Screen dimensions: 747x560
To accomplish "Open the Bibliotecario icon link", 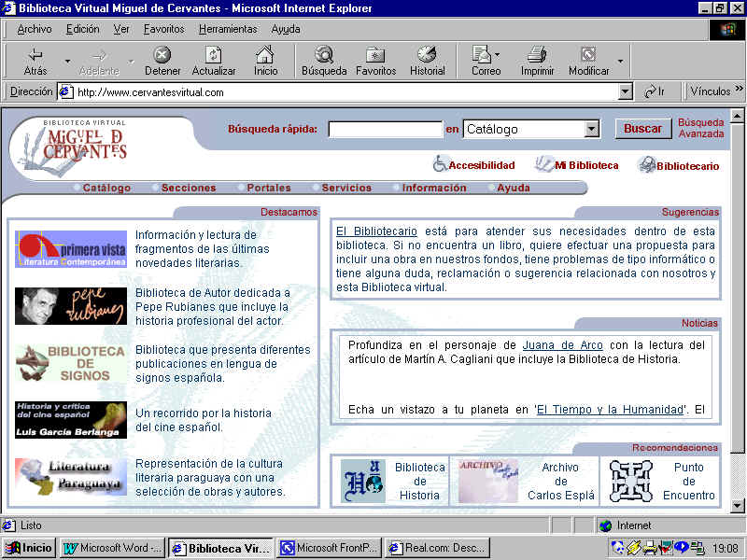I will click(x=679, y=165).
